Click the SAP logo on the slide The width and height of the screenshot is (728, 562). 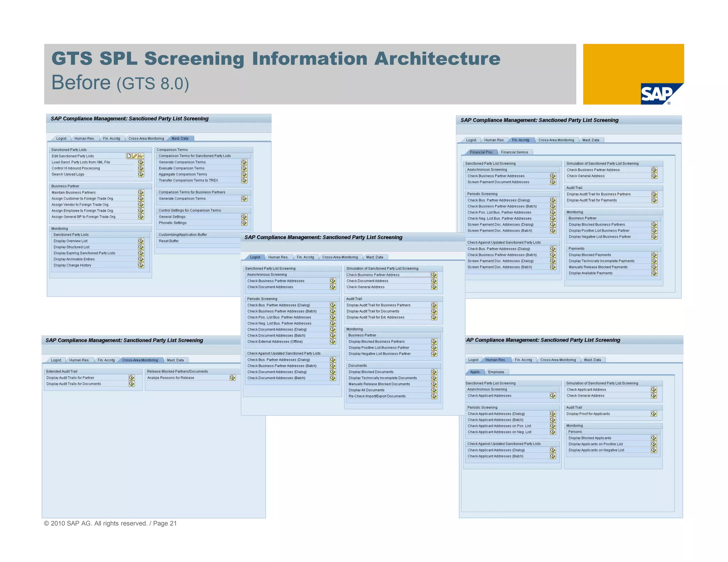click(x=662, y=94)
